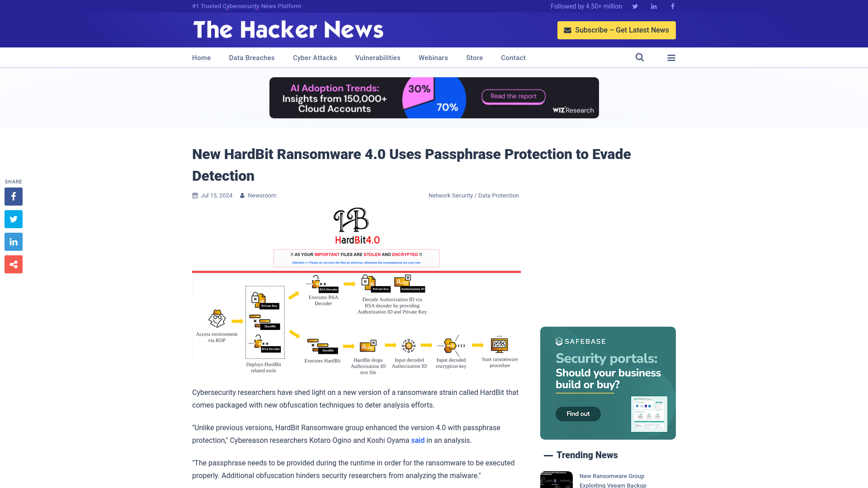This screenshot has height=488, width=868.
Task: Click the LinkedIn icon in top navigation
Action: pos(654,6)
